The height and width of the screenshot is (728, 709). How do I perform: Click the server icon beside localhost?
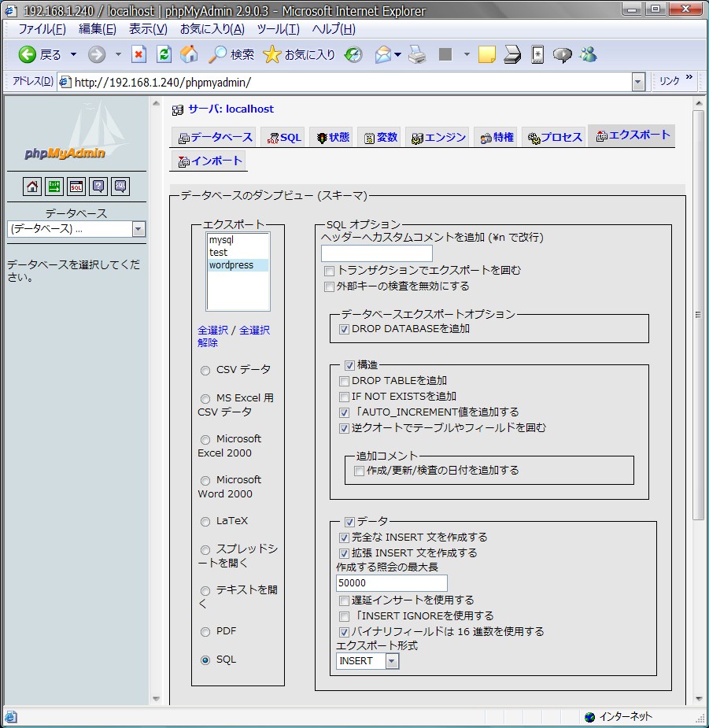coord(177,109)
